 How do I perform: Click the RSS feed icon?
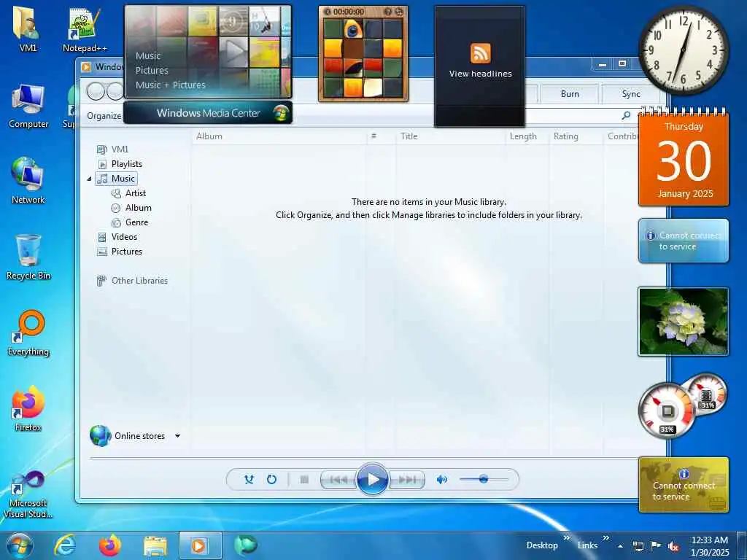point(480,52)
